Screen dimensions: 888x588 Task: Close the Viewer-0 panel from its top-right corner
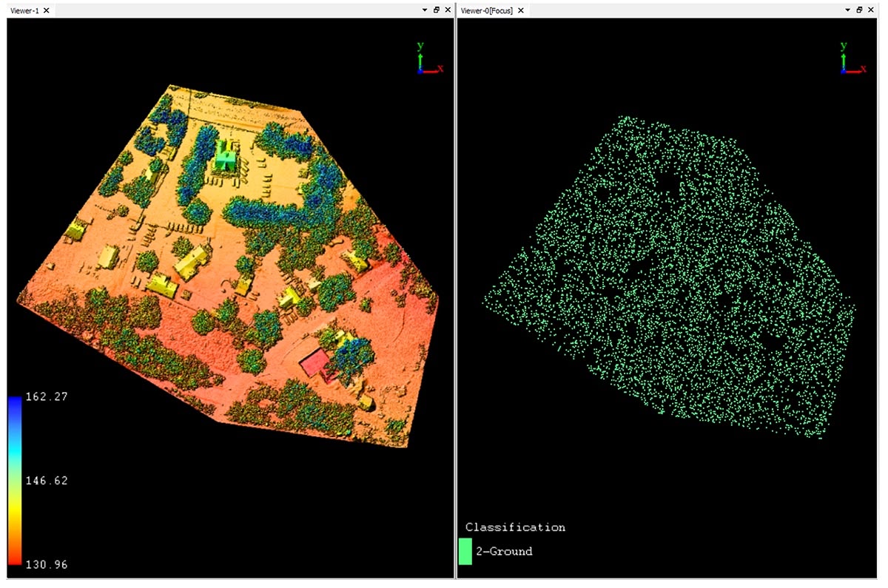(871, 10)
